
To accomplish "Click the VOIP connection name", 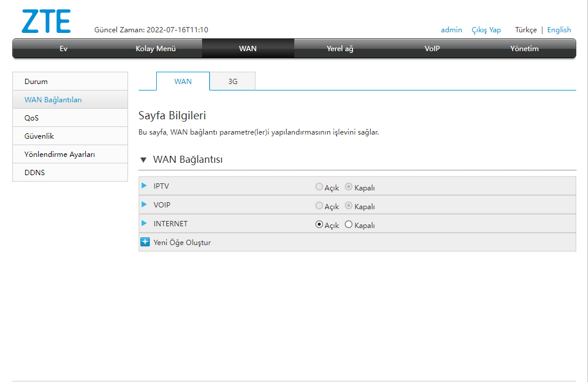I will 162,205.
